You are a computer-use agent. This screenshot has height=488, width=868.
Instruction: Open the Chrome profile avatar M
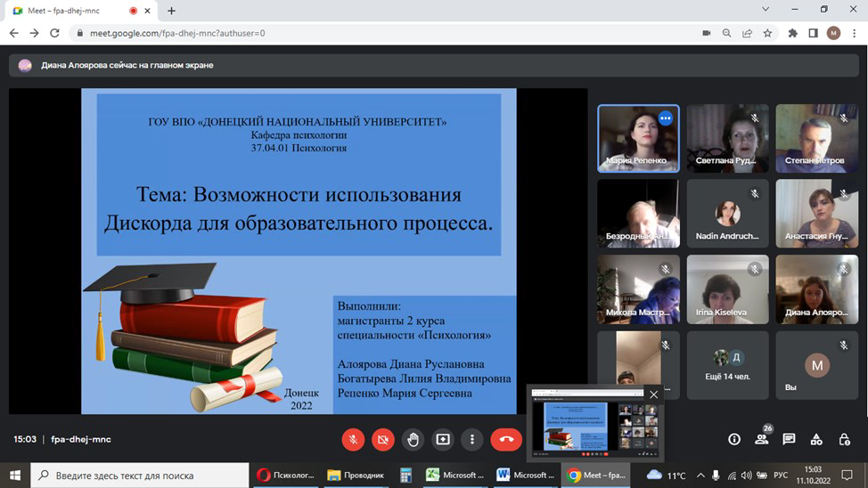pos(833,33)
